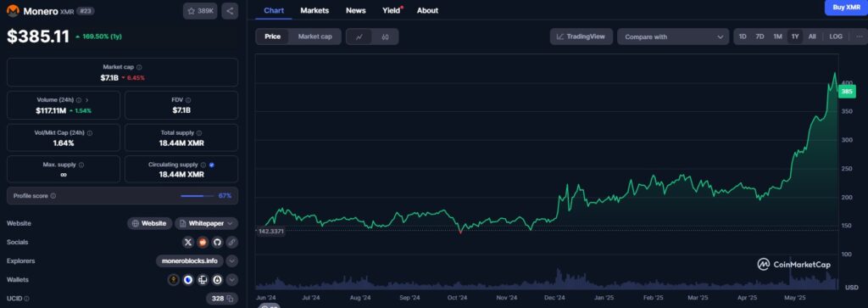
Task: Click the 385 current price label on chart
Action: pyautogui.click(x=847, y=92)
